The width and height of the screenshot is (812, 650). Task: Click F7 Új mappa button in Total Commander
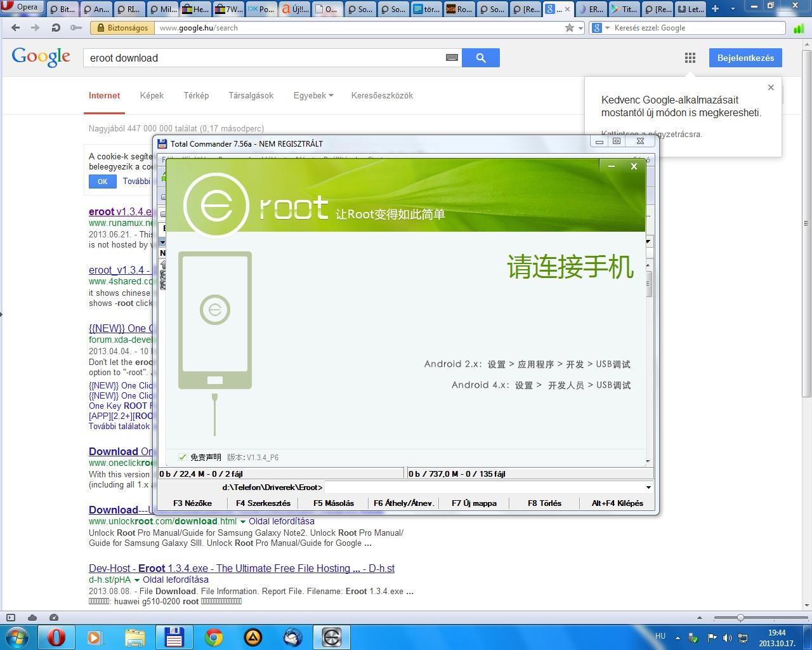[x=474, y=503]
